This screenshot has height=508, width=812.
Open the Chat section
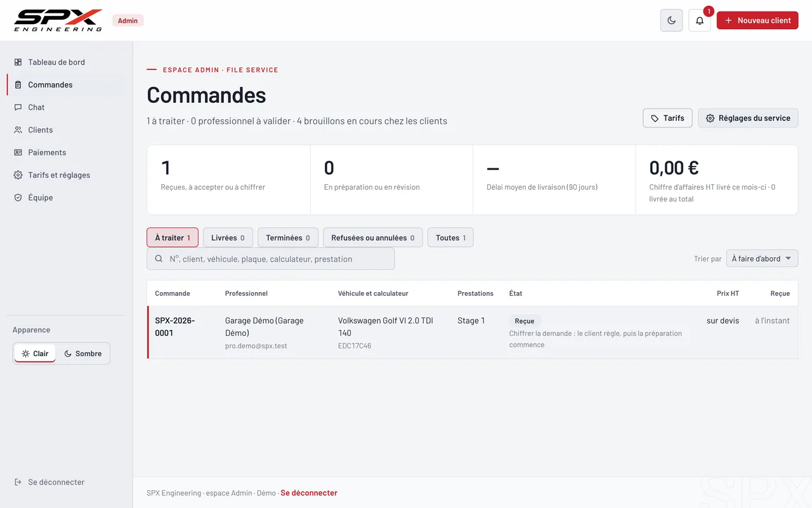point(66,107)
